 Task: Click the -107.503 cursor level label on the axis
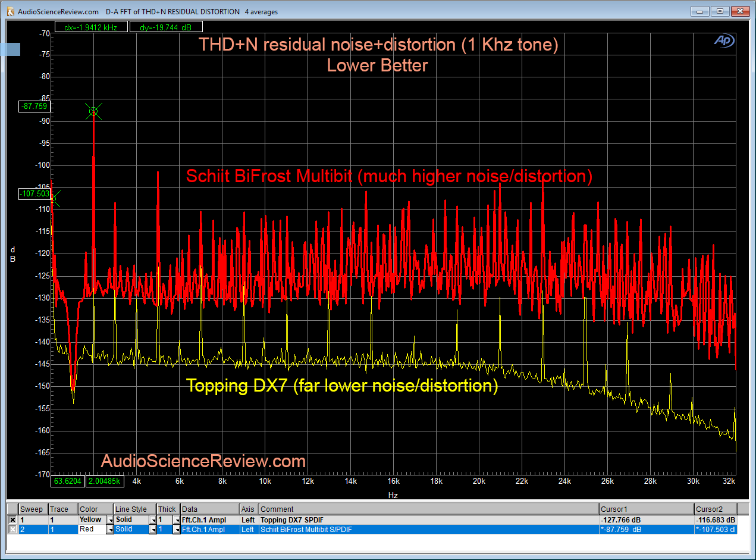pyautogui.click(x=35, y=193)
